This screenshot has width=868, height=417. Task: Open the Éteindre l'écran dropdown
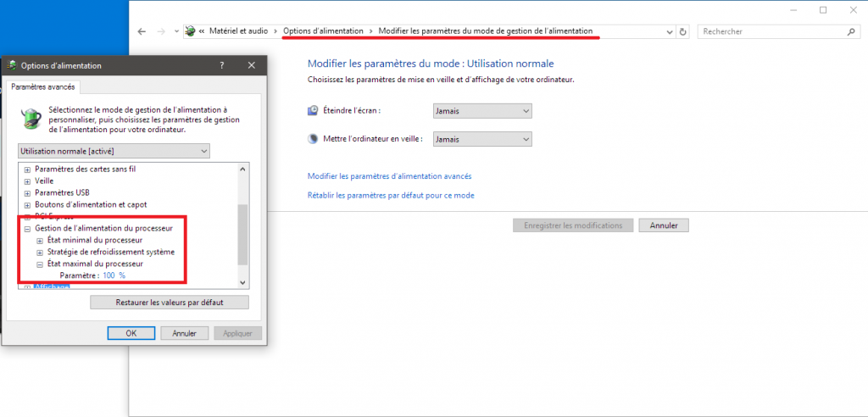[482, 111]
